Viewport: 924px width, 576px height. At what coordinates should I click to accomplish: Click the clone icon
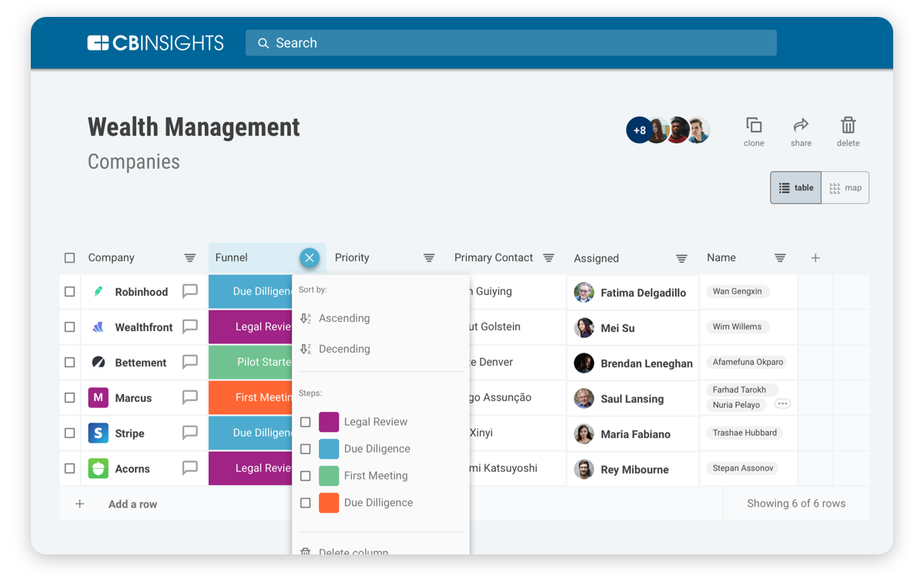(x=754, y=125)
